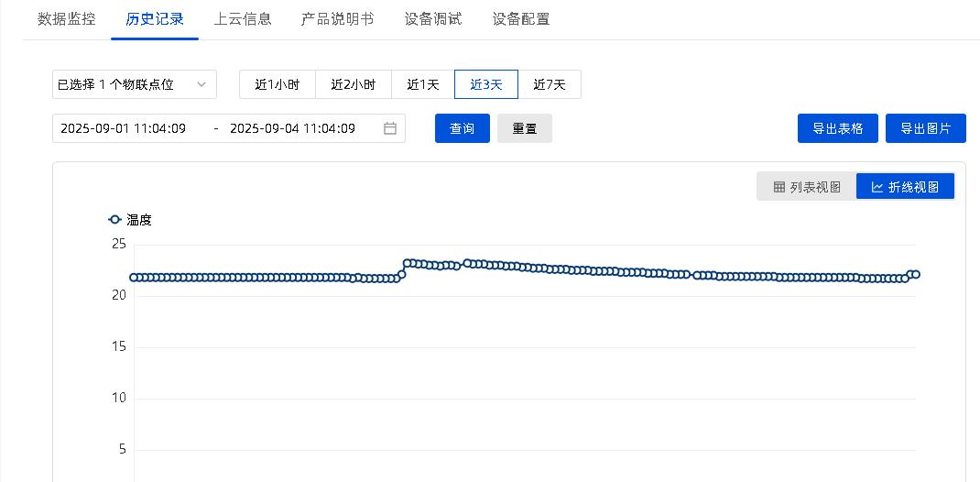Choose the 近7天 time range
Image resolution: width=980 pixels, height=482 pixels.
tap(550, 84)
